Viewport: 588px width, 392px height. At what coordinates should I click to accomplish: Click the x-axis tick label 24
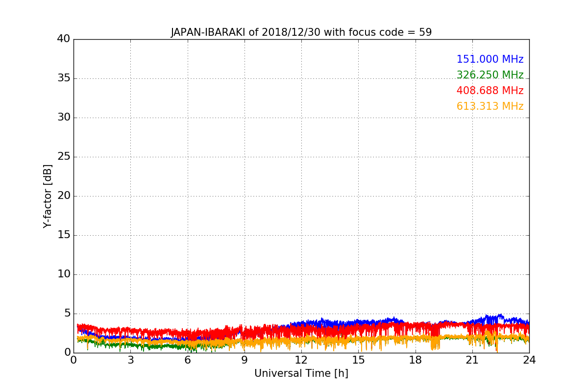pos(529,360)
